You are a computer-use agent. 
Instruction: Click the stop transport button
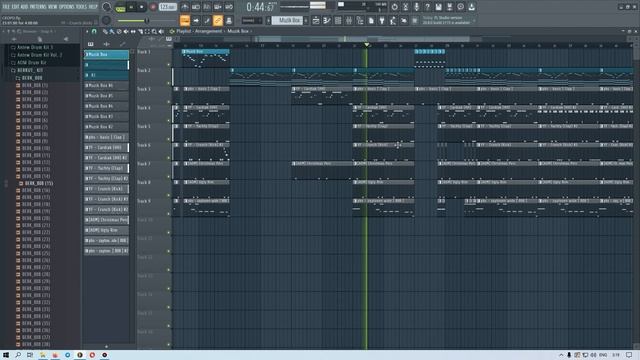[x=142, y=7]
